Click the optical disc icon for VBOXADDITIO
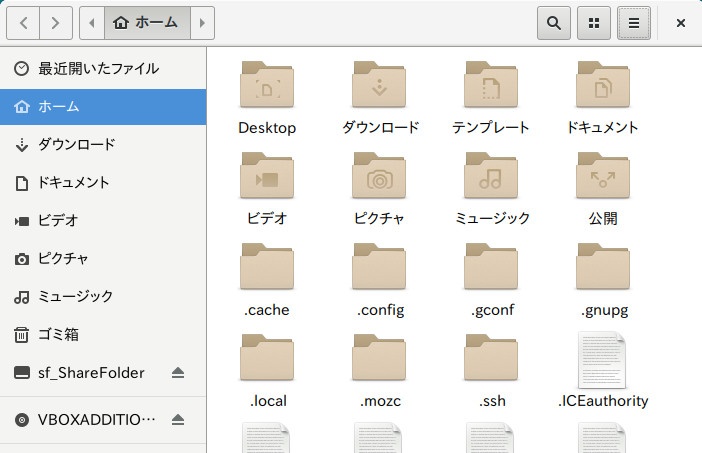 (21, 420)
